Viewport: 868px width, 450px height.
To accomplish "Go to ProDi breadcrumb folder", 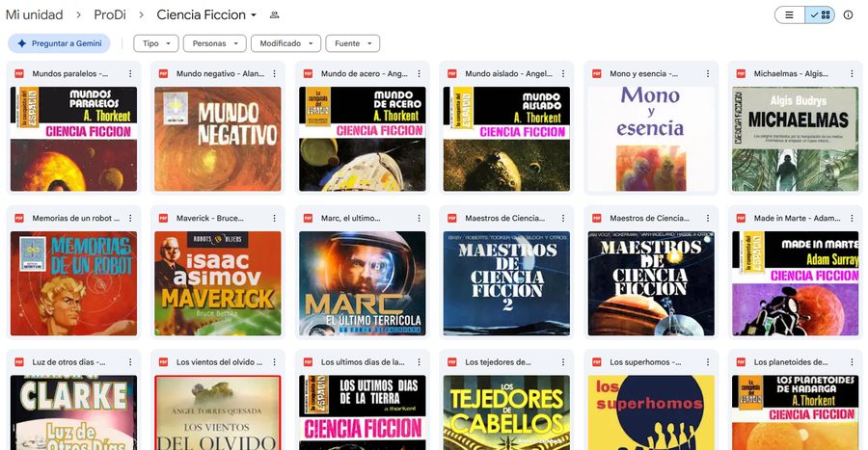I will tap(110, 14).
